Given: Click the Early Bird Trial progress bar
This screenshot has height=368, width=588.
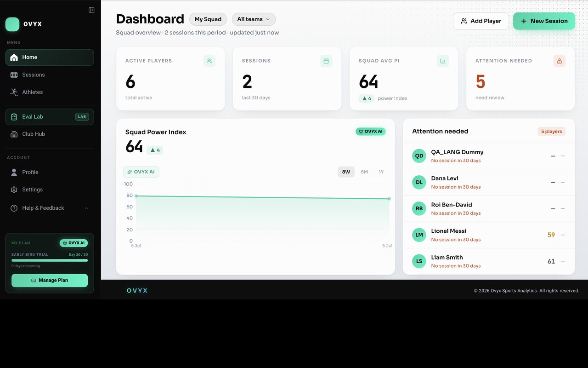Looking at the screenshot, I should (50, 260).
